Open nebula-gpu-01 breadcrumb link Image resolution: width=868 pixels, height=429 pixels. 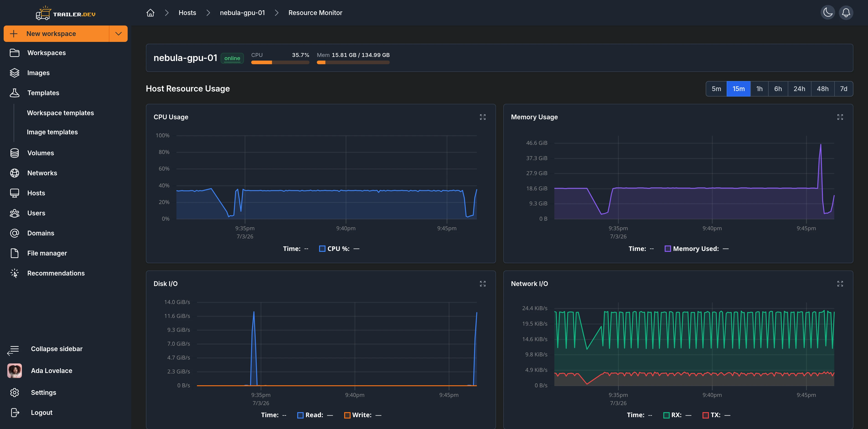[x=242, y=13]
